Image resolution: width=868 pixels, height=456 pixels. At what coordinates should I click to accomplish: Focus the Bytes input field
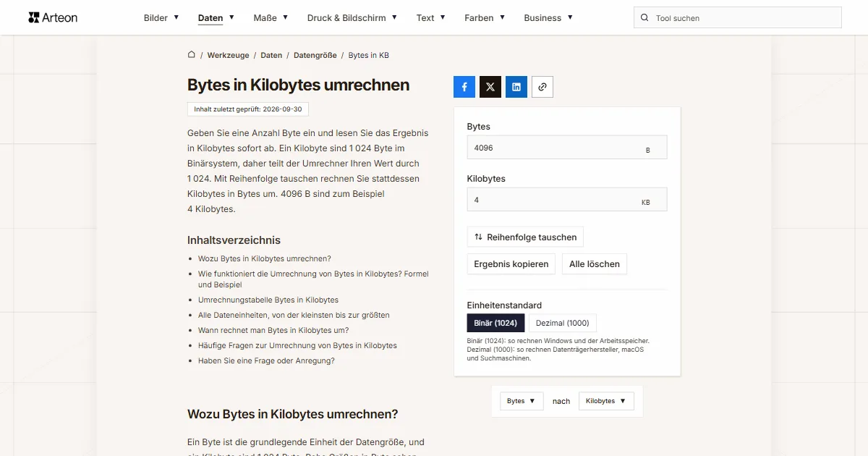[567, 148]
